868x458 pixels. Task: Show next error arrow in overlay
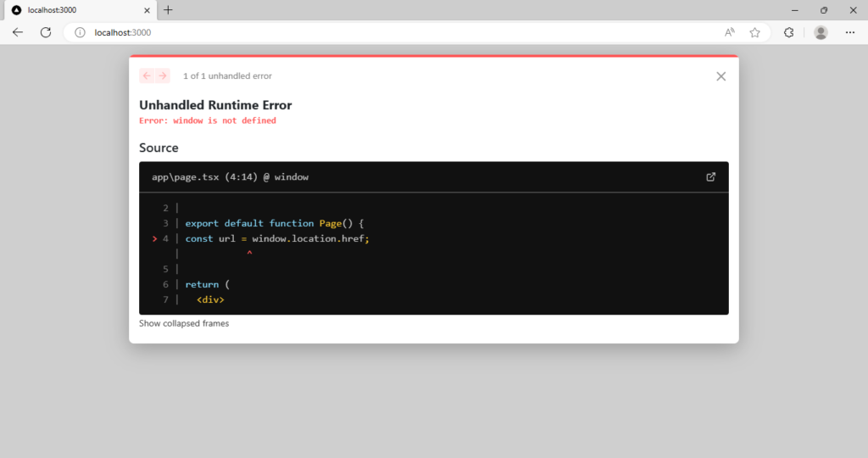(163, 75)
